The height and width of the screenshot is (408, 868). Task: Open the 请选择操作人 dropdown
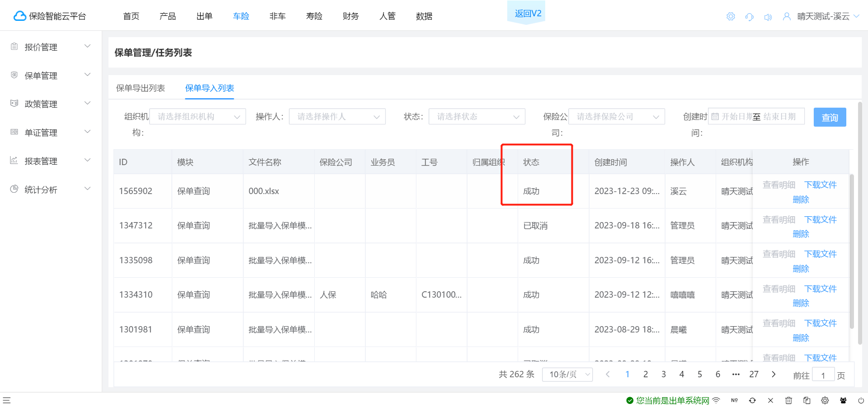click(337, 117)
